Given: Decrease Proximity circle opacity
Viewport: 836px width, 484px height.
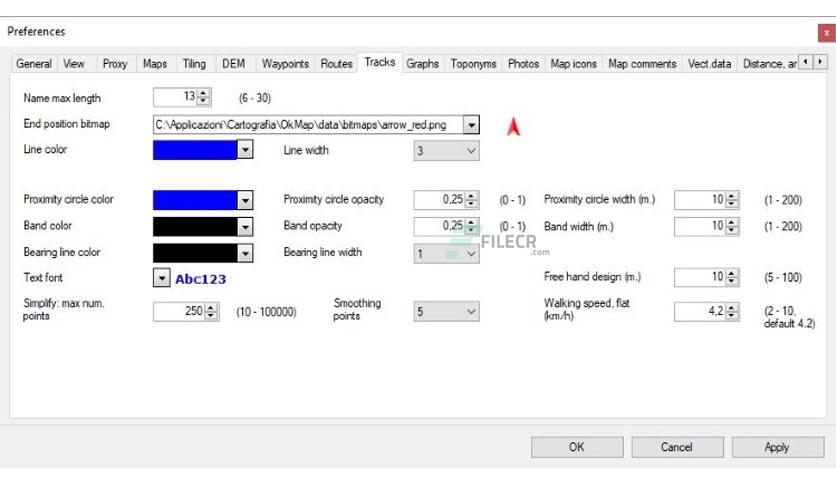Looking at the screenshot, I should 471,204.
